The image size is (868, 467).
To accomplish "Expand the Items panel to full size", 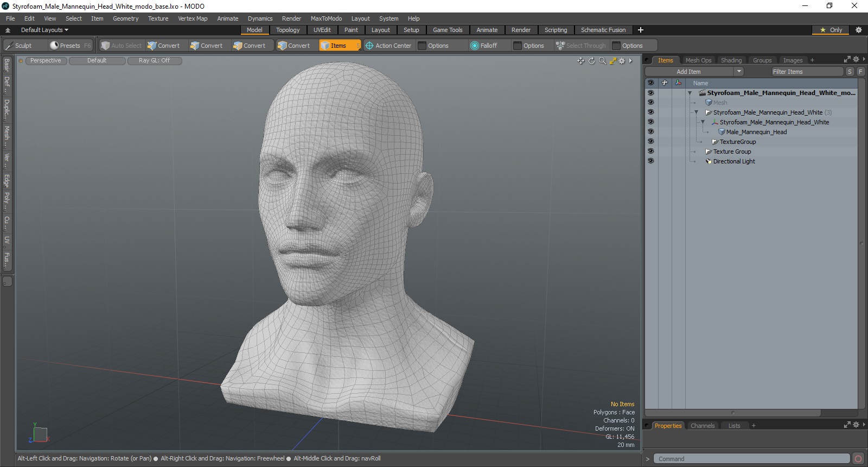I will point(847,60).
